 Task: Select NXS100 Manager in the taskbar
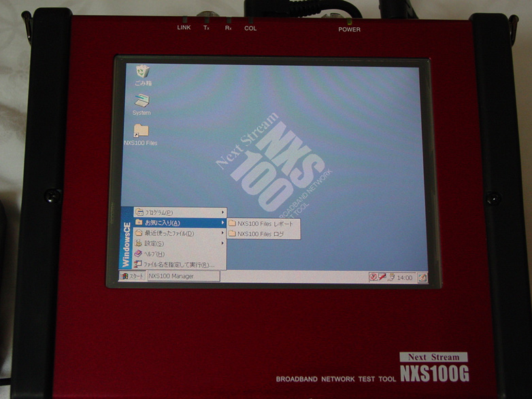pyautogui.click(x=184, y=276)
